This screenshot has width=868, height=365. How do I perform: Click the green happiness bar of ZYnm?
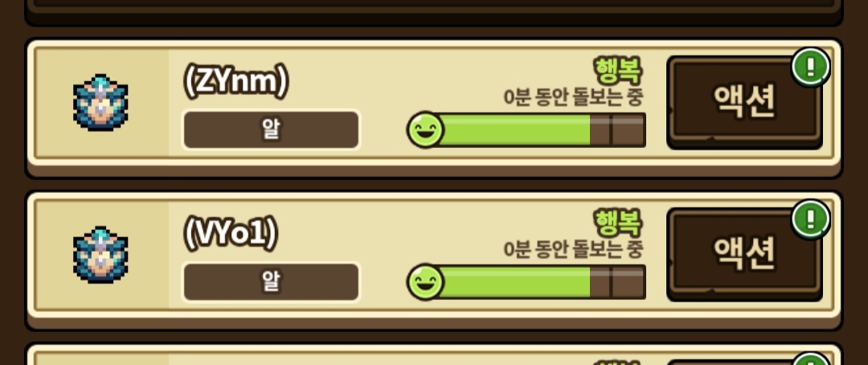point(526,130)
